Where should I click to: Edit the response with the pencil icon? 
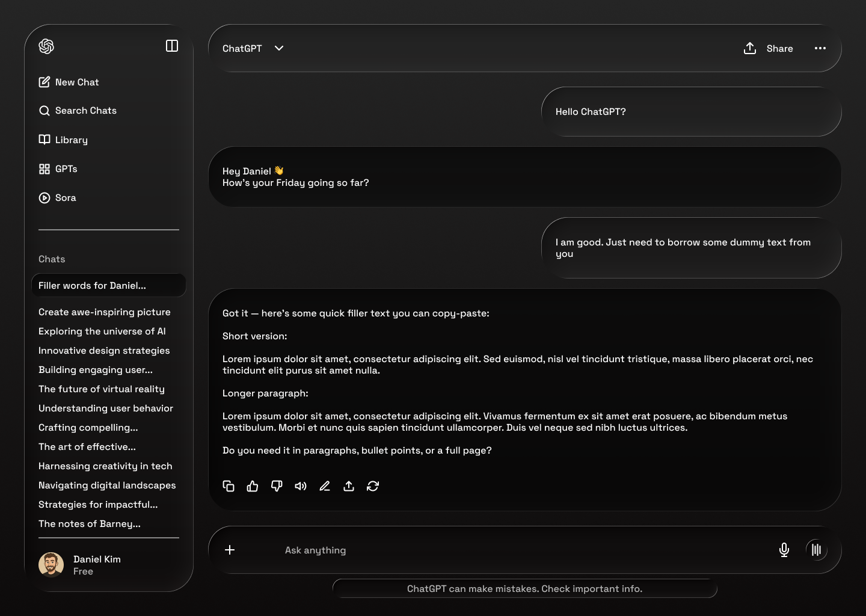tap(325, 486)
